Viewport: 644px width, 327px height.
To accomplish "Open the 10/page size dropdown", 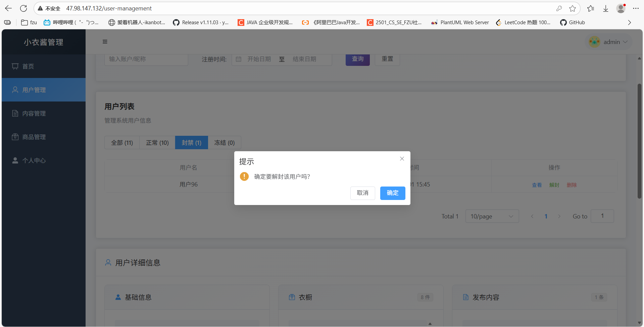I will click(x=492, y=216).
